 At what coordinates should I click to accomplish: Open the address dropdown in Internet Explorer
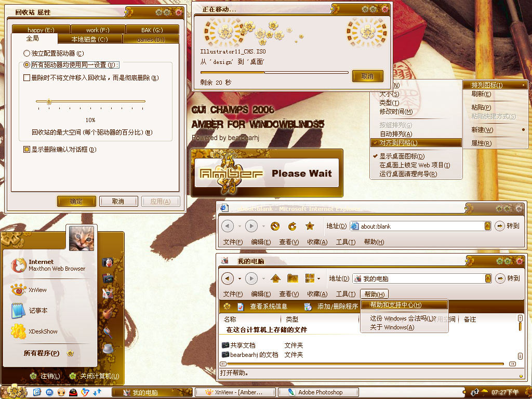[x=487, y=226]
